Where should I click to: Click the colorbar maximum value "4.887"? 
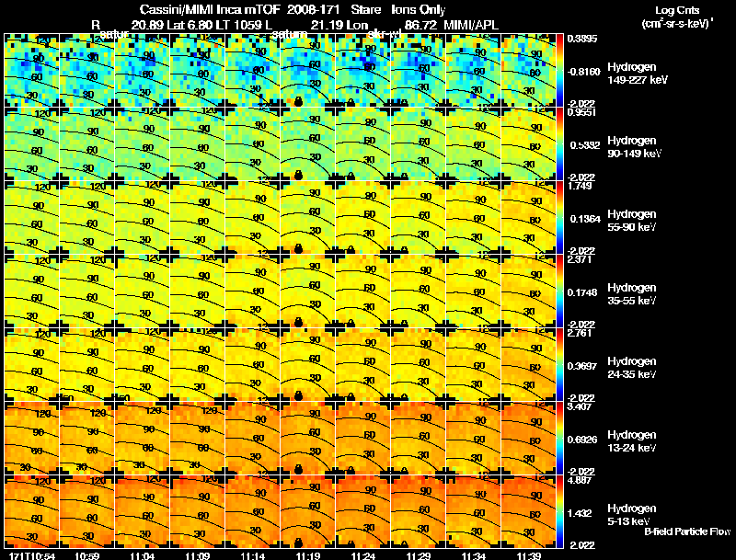pyautogui.click(x=580, y=480)
